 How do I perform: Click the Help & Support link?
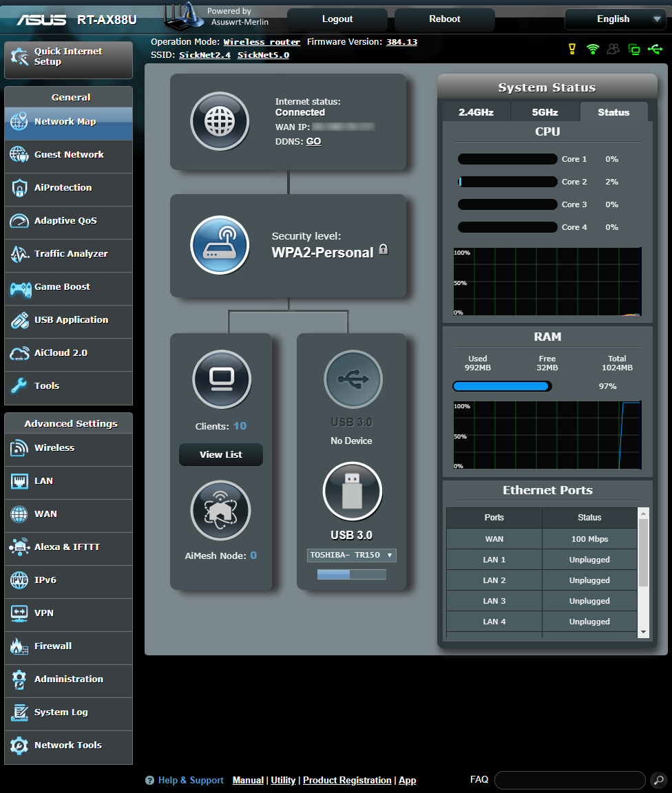(191, 781)
